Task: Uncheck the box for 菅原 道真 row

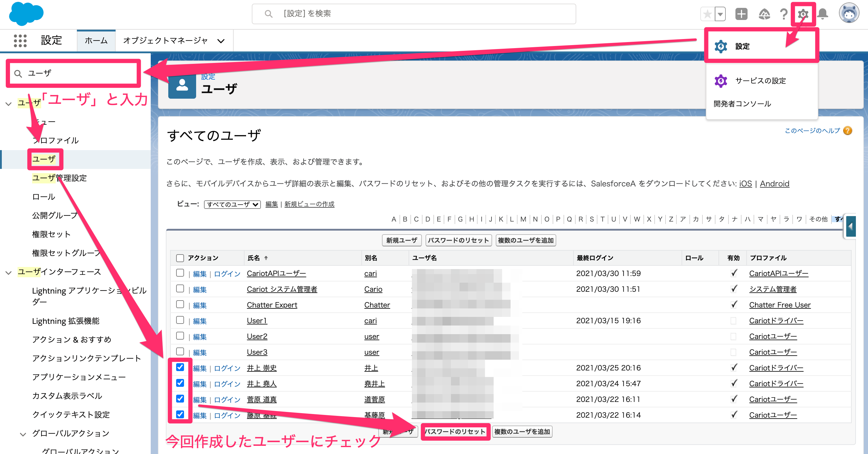Action: [x=180, y=399]
